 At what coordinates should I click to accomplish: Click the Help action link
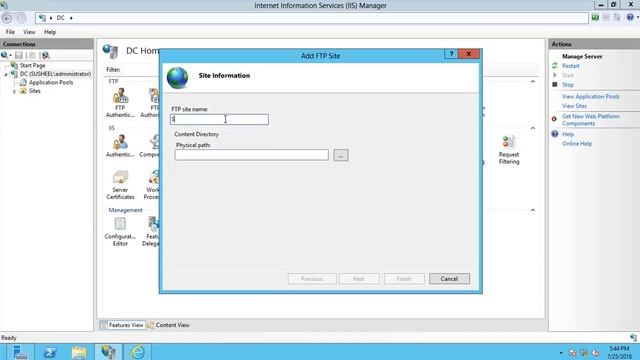click(x=568, y=134)
